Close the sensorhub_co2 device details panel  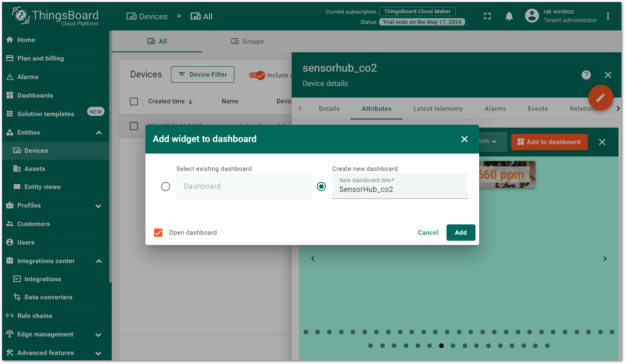pyautogui.click(x=608, y=75)
